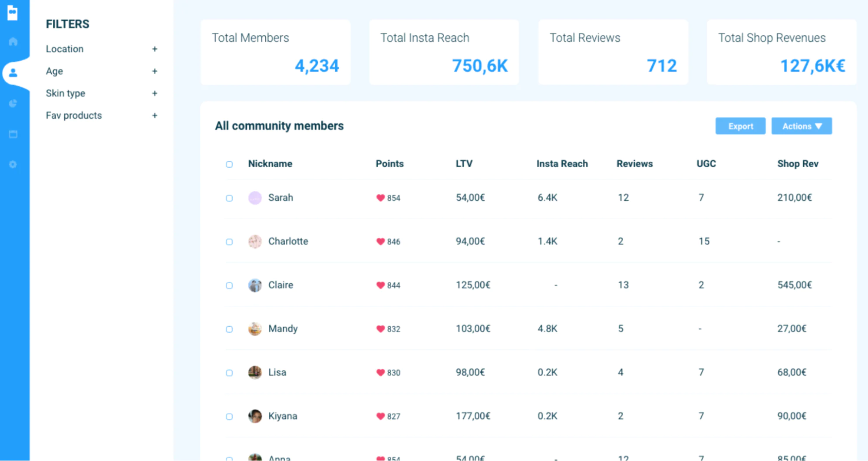This screenshot has height=461, width=868.
Task: Check the checkbox for Claire's row
Action: tap(229, 285)
